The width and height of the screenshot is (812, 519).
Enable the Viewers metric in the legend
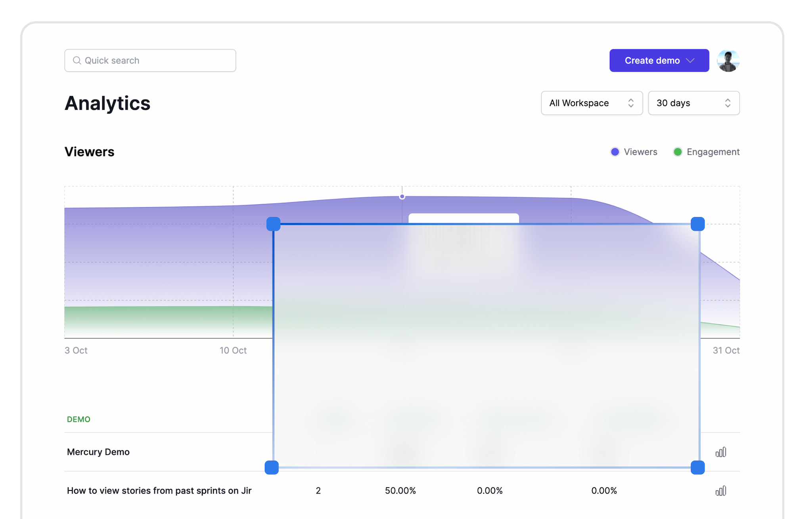633,152
